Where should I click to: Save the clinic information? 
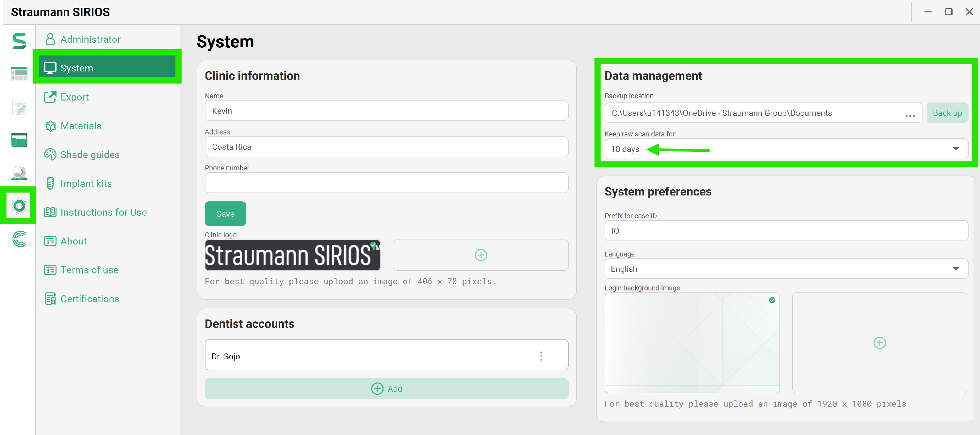tap(225, 214)
